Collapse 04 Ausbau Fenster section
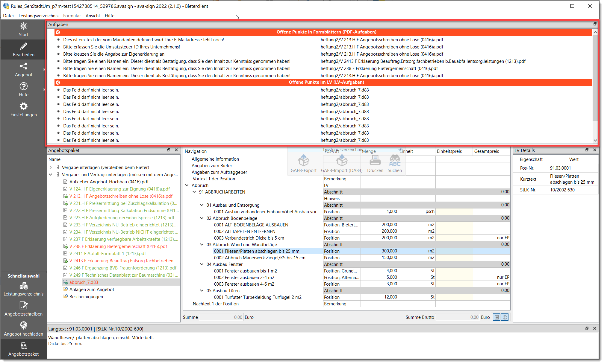 pyautogui.click(x=202, y=264)
